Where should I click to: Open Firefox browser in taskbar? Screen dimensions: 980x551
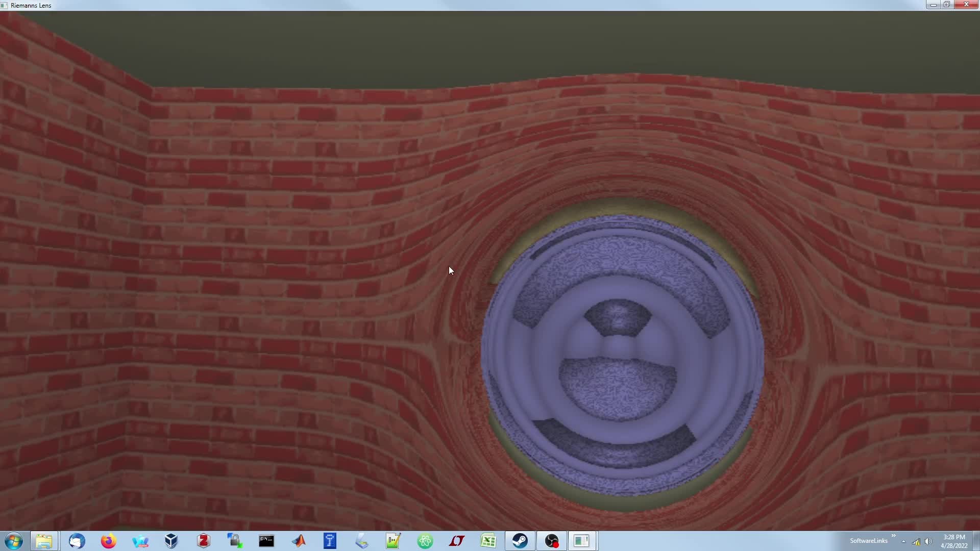click(108, 541)
